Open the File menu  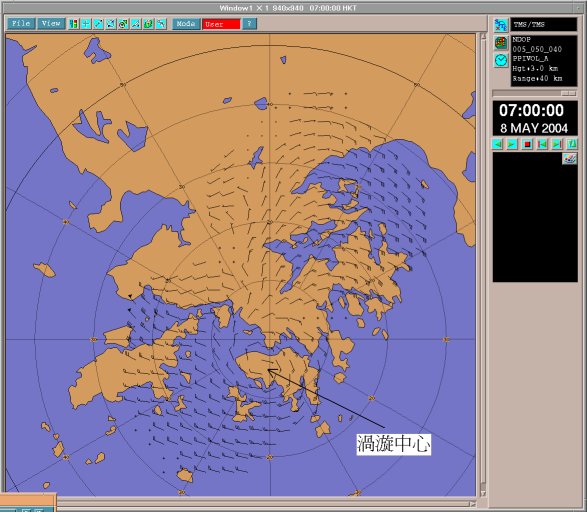point(21,24)
